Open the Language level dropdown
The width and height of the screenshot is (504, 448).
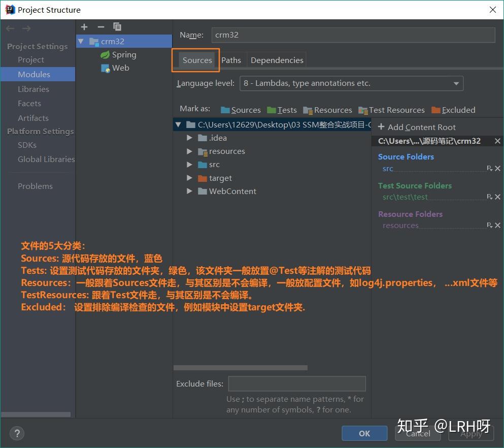(456, 83)
